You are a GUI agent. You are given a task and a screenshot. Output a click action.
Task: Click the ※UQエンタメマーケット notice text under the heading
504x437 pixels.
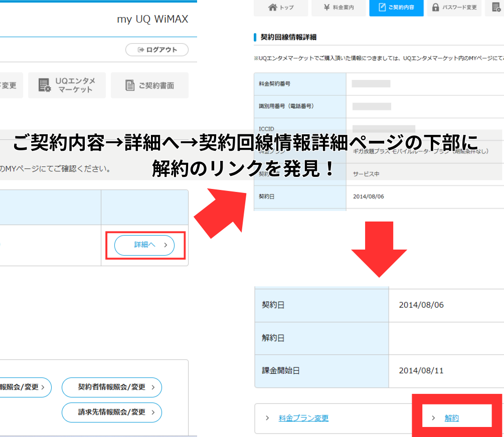(x=379, y=58)
